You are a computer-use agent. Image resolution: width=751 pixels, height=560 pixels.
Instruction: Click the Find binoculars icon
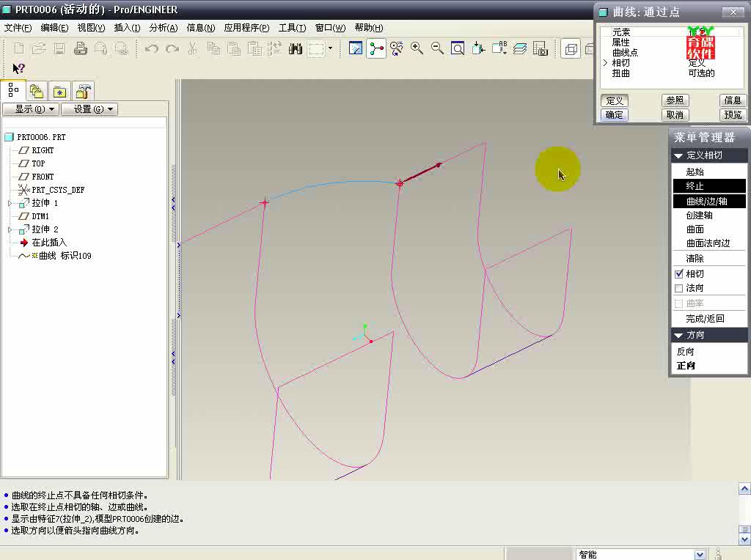(x=296, y=48)
